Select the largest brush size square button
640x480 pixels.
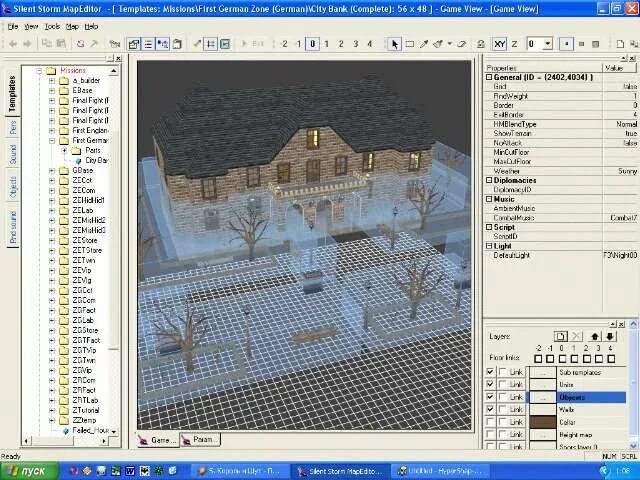coord(596,44)
